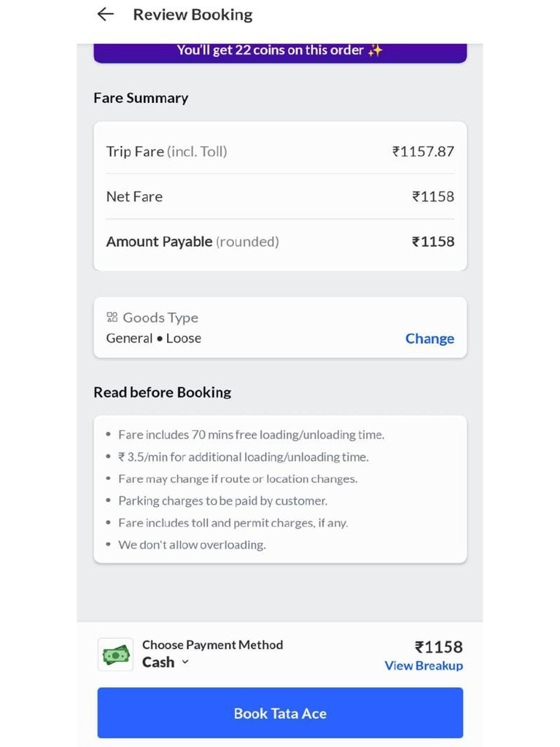Tap the Review Booking title
Viewport: 560px width, 747px height.
(x=192, y=15)
